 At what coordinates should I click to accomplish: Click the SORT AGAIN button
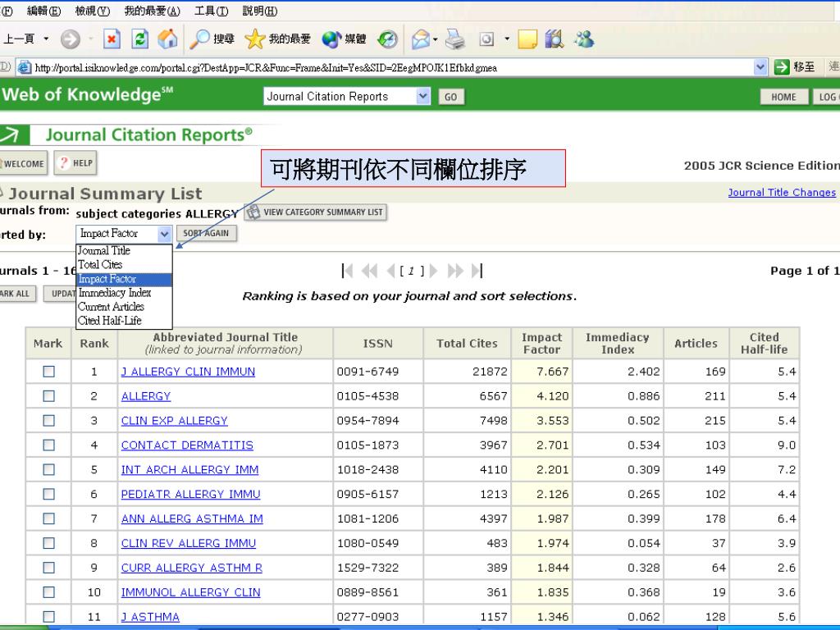pyautogui.click(x=206, y=234)
